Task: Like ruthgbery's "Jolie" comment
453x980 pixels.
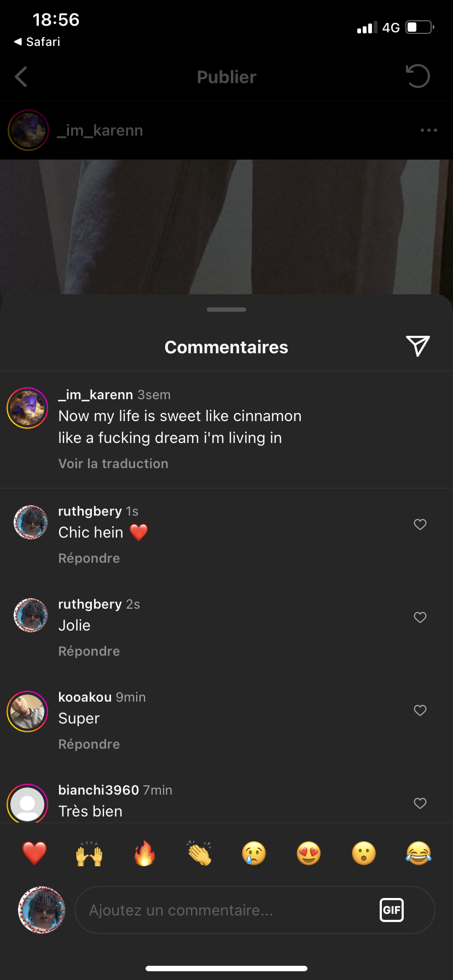Action: 420,617
